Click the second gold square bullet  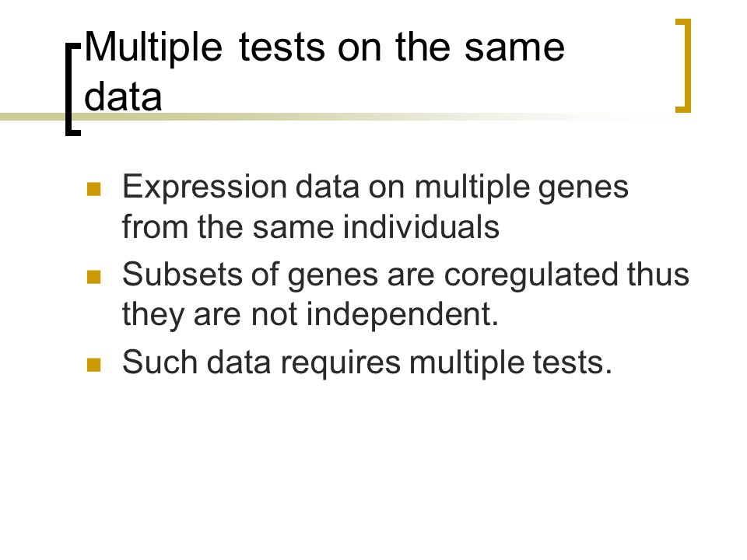tap(94, 277)
